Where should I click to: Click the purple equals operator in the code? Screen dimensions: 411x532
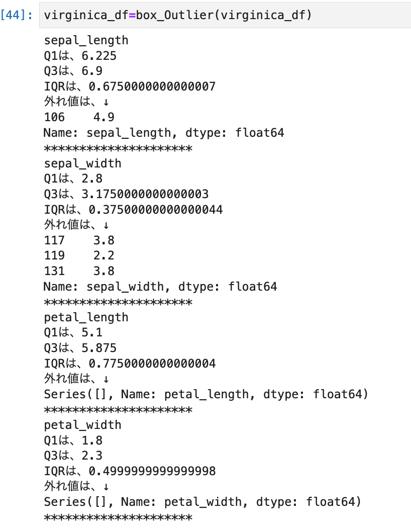tap(132, 15)
